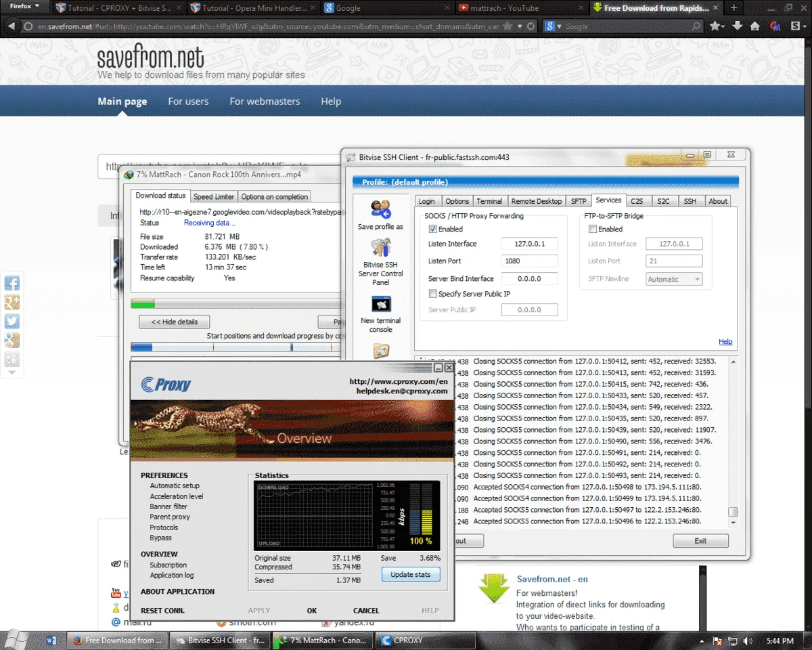This screenshot has height=650, width=812.
Task: Reload the page with the refresh icon
Action: pos(531,26)
